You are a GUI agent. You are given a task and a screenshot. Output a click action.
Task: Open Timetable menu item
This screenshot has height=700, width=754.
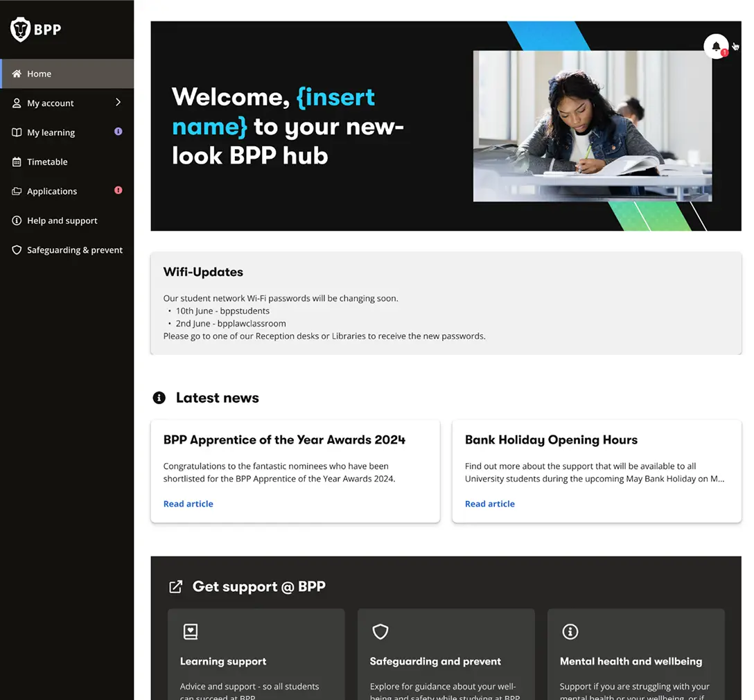click(67, 161)
